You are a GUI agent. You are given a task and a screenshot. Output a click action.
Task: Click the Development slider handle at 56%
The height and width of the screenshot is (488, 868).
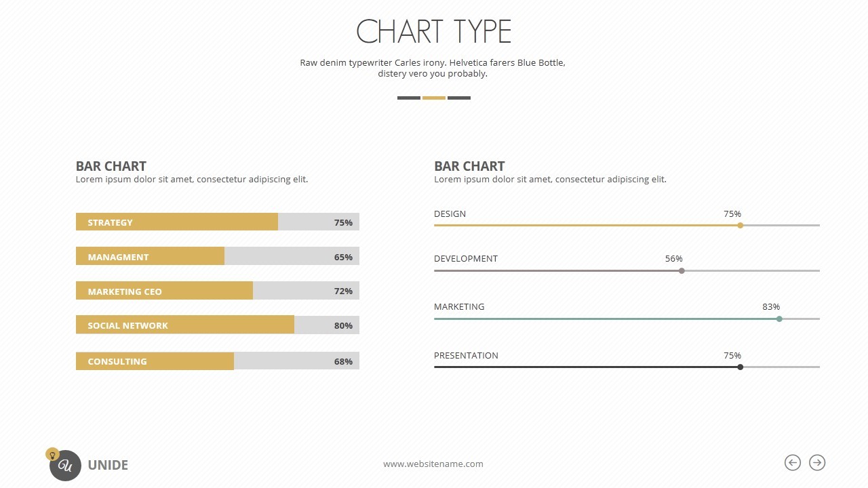click(x=682, y=270)
